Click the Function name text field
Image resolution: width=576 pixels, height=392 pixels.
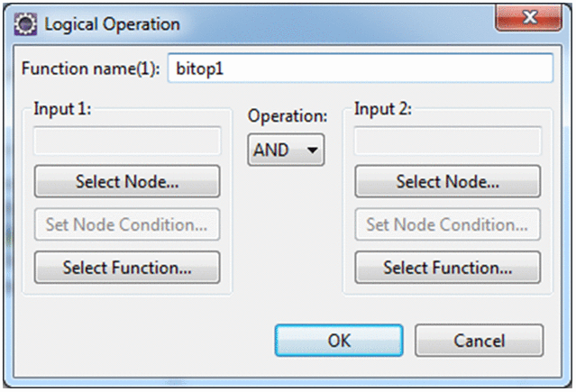[360, 68]
